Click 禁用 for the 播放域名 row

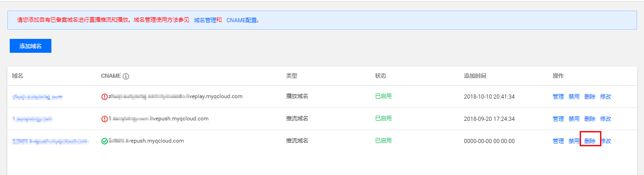point(574,97)
